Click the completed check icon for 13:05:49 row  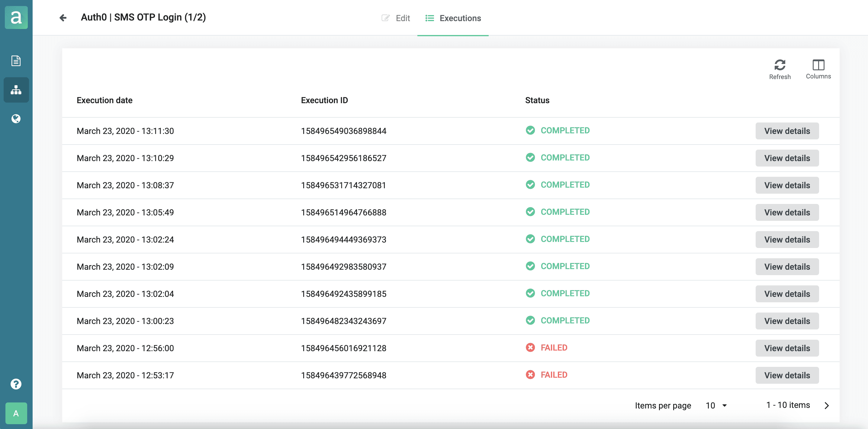[530, 212]
